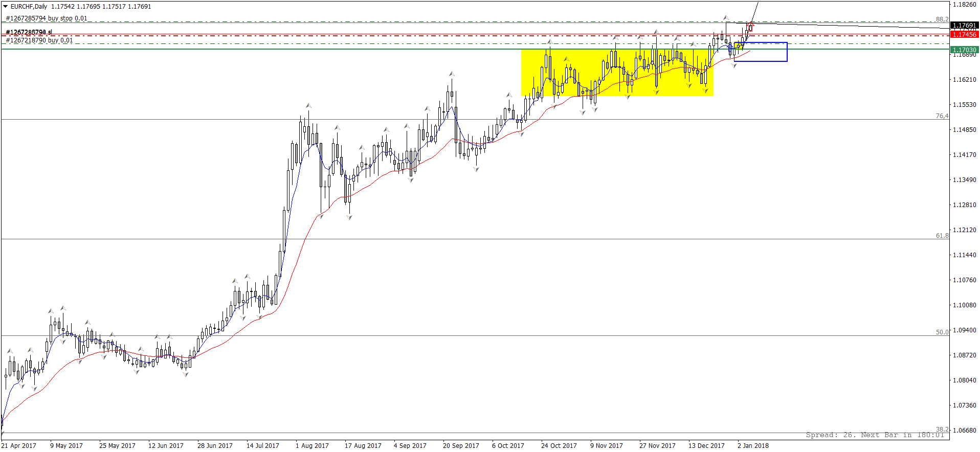Click price scale value 1.18260
The height and width of the screenshot is (452, 980).
pyautogui.click(x=964, y=5)
